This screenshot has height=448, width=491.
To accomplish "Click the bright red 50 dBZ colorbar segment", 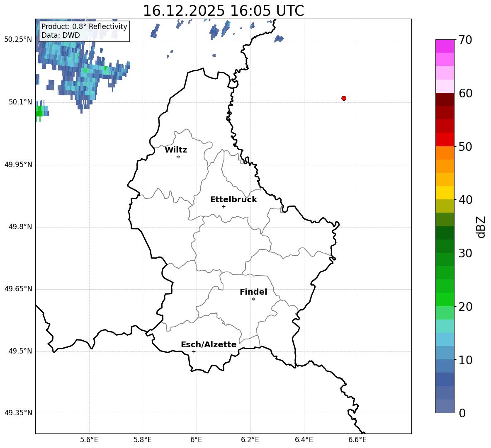I will pos(445,140).
